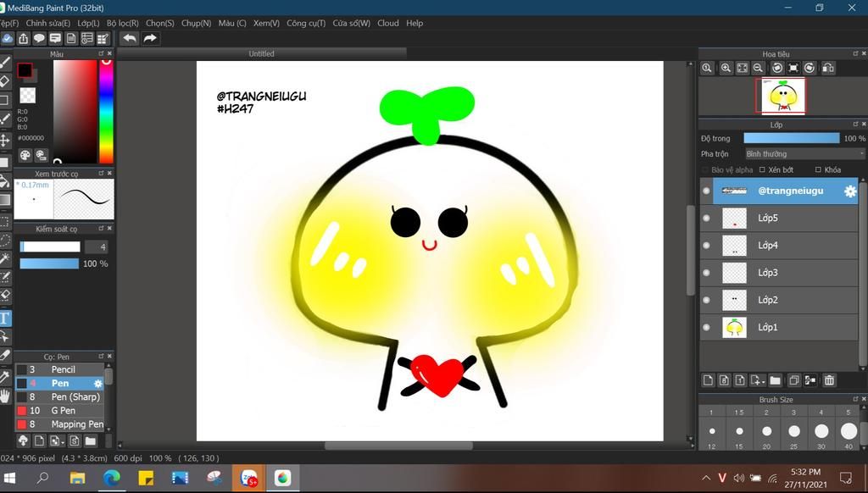Open the Bộ lọc(R) menu
The image size is (868, 493).
pyautogui.click(x=122, y=23)
